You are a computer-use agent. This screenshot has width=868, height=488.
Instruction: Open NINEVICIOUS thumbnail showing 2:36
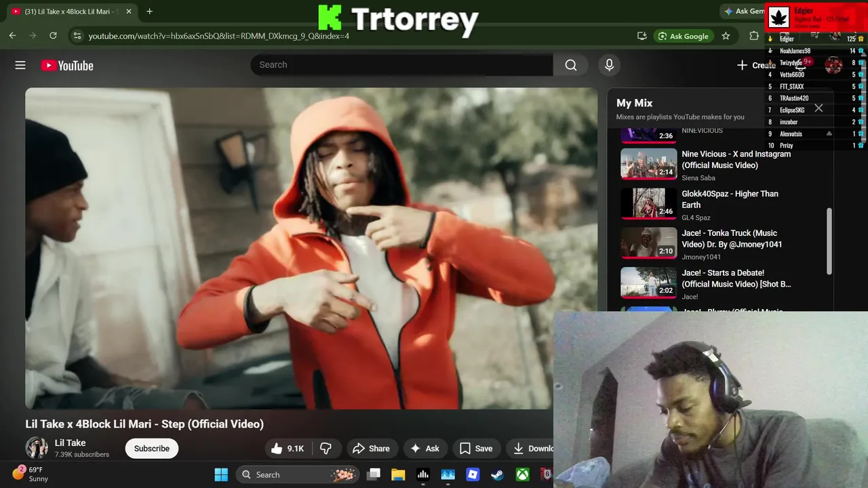coord(649,134)
